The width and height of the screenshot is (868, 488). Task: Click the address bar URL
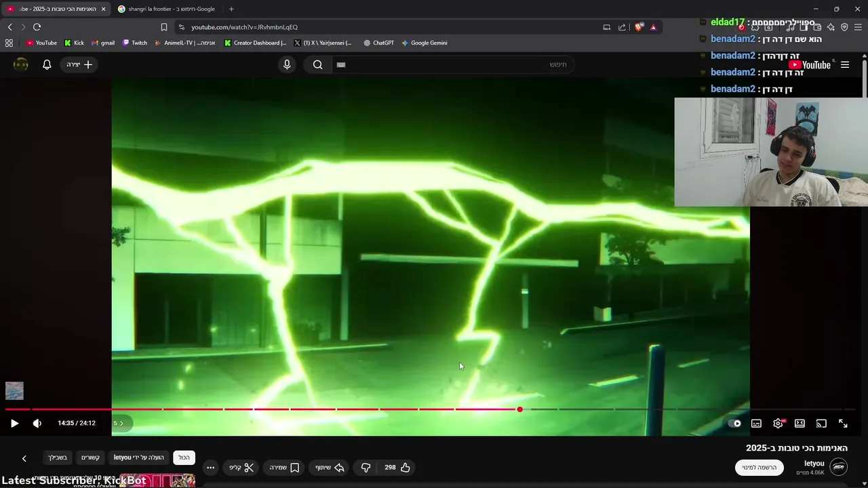(x=244, y=27)
